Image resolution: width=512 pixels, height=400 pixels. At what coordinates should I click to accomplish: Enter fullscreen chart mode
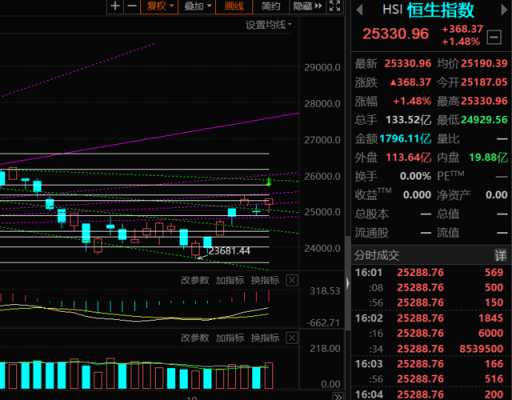(x=334, y=6)
